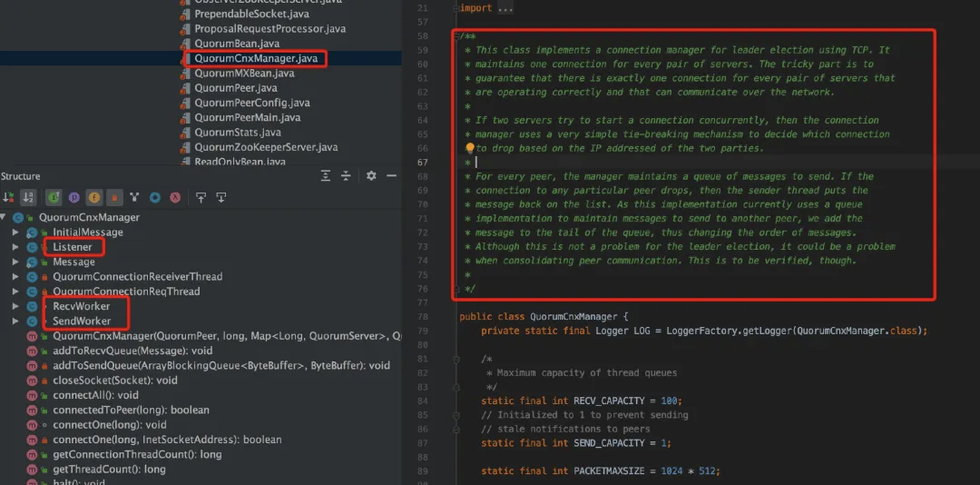
Task: Select connectedToPeer(long): boolean method
Action: coord(132,410)
